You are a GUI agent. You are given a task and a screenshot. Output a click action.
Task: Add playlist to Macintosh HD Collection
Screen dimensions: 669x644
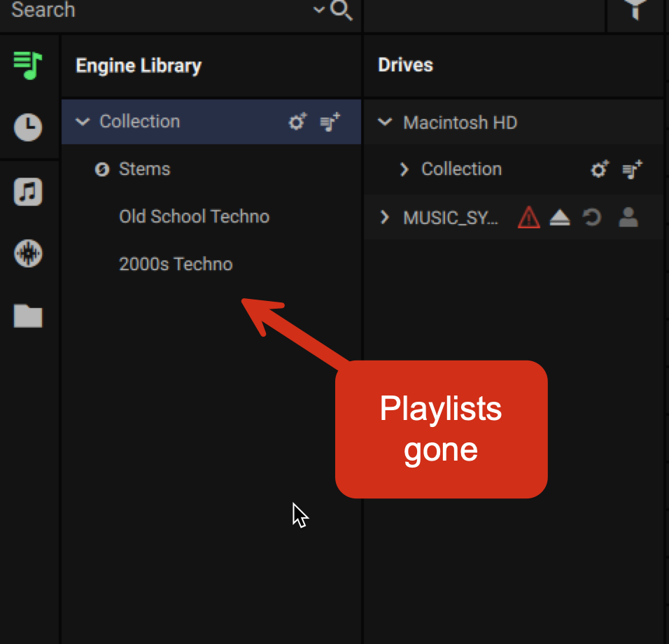coord(632,169)
